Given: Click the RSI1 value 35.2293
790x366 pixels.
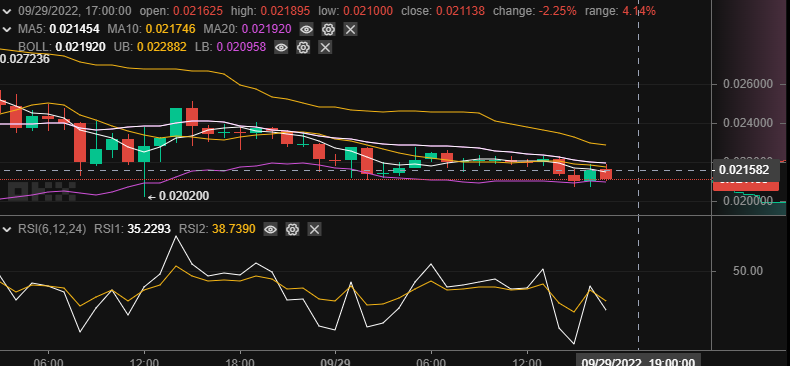Looking at the screenshot, I should point(149,229).
